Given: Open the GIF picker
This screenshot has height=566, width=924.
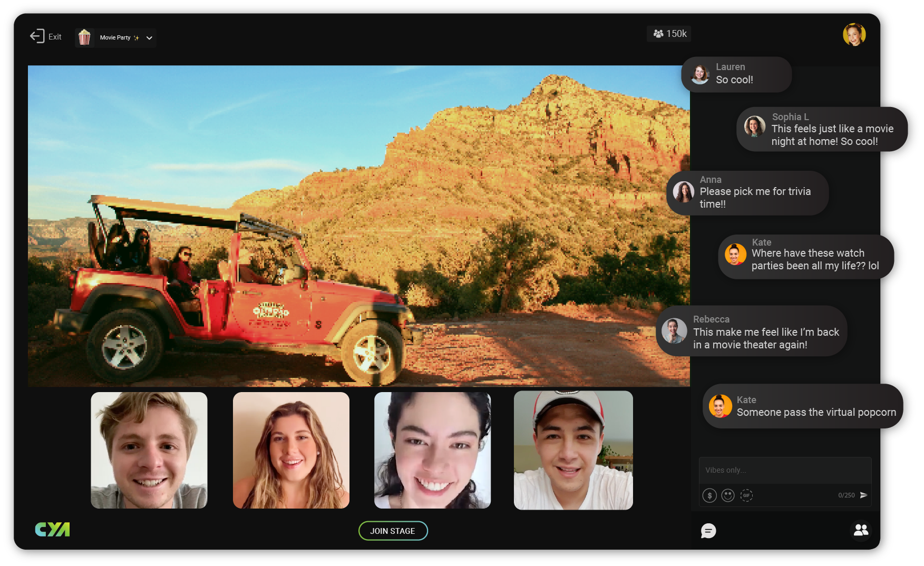Looking at the screenshot, I should [x=746, y=495].
